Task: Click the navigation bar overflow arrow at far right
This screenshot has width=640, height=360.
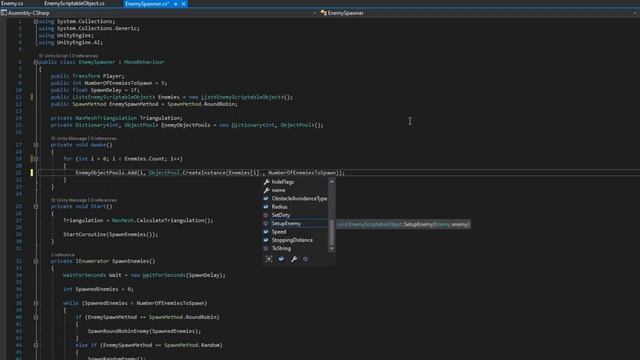Action: (634, 13)
